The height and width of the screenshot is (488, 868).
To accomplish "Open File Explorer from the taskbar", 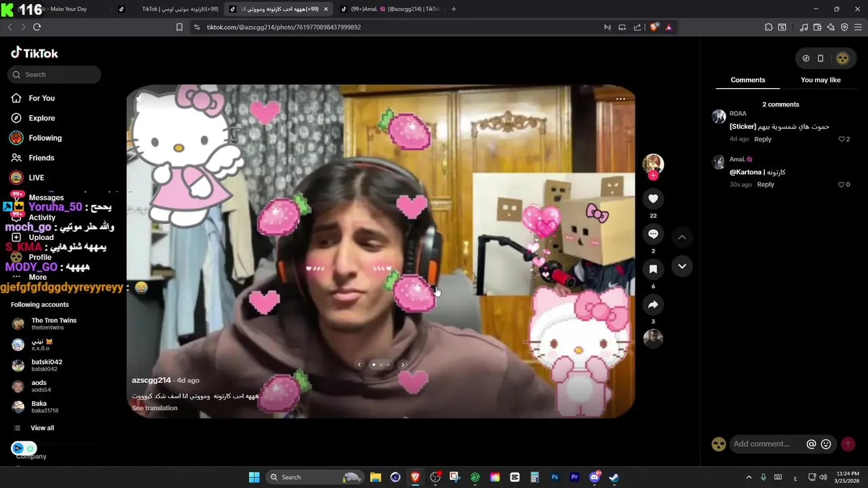I will coord(376,477).
